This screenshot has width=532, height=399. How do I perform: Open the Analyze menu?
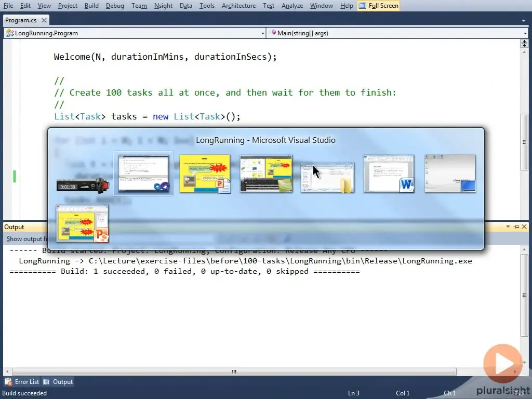pyautogui.click(x=292, y=6)
